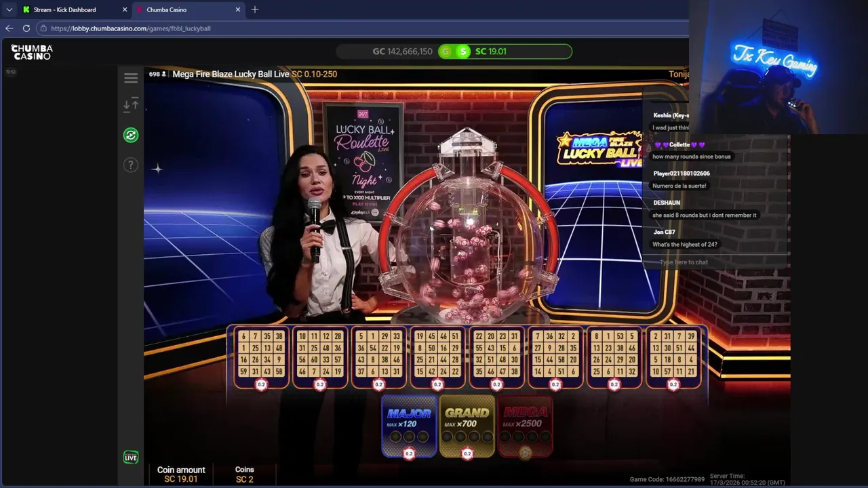Open a new browser tab
The image size is (868, 488).
click(255, 9)
